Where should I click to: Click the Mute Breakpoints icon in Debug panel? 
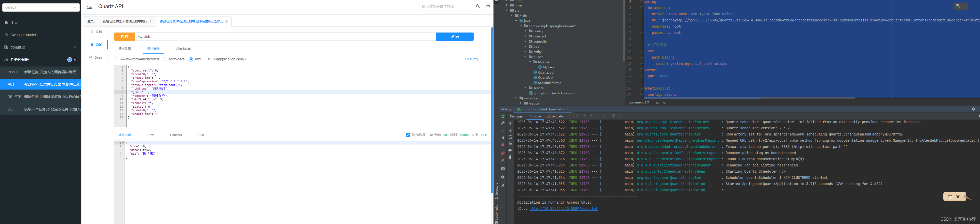503,160
